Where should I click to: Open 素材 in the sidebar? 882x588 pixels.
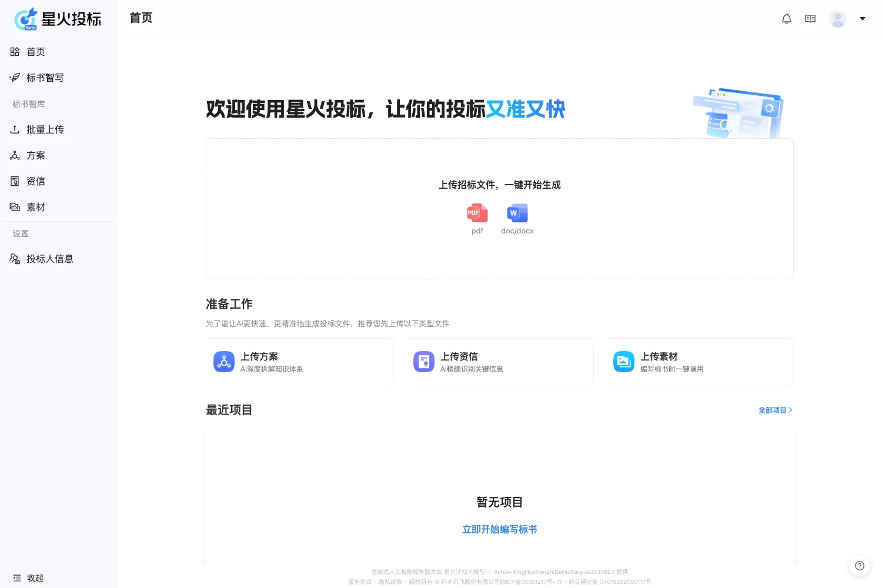[59, 207]
